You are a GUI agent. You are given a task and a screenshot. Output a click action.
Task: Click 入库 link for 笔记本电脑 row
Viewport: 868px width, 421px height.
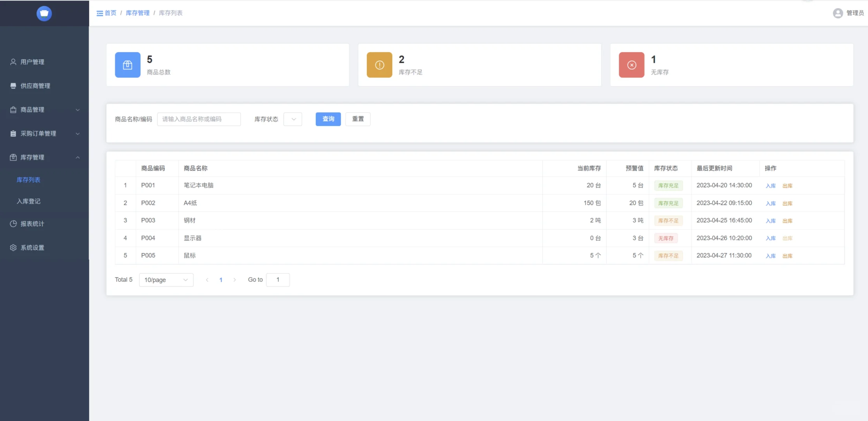(x=770, y=186)
